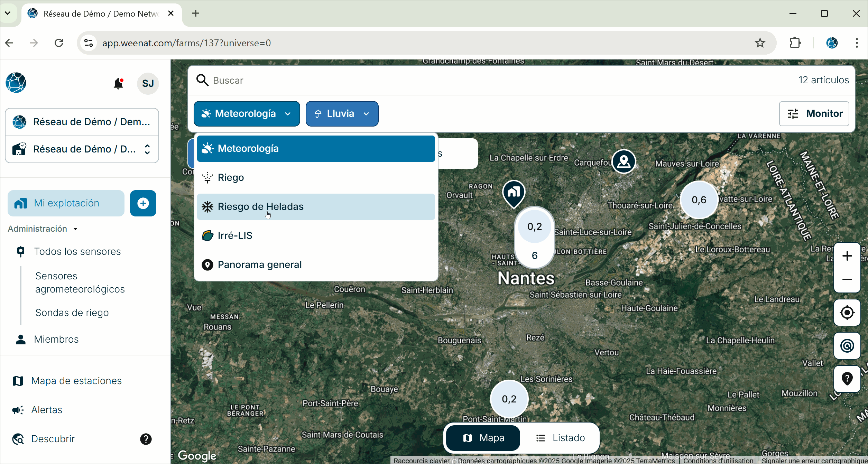Go to Mi explotación
The height and width of the screenshot is (464, 868).
(x=66, y=203)
